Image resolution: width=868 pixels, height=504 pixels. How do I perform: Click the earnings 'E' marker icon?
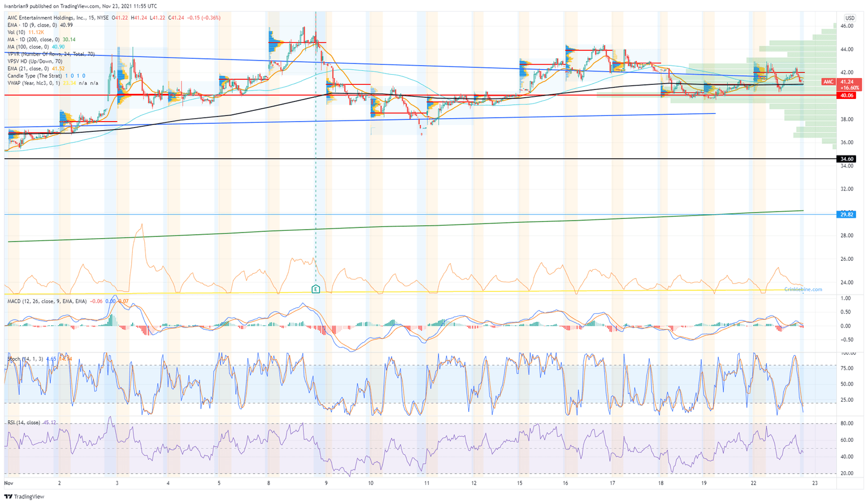316,289
